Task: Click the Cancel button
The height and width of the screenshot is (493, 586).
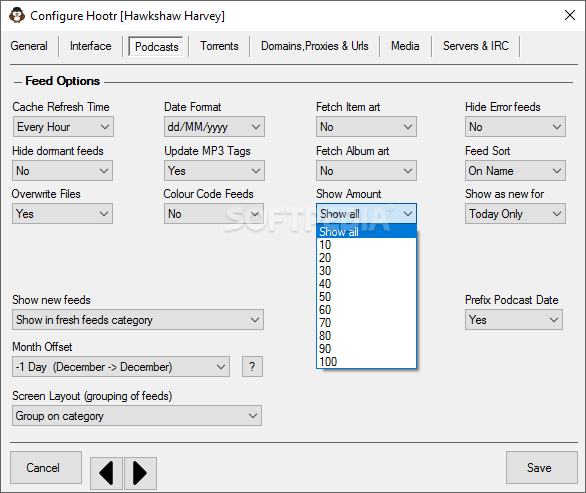Action: 46,468
